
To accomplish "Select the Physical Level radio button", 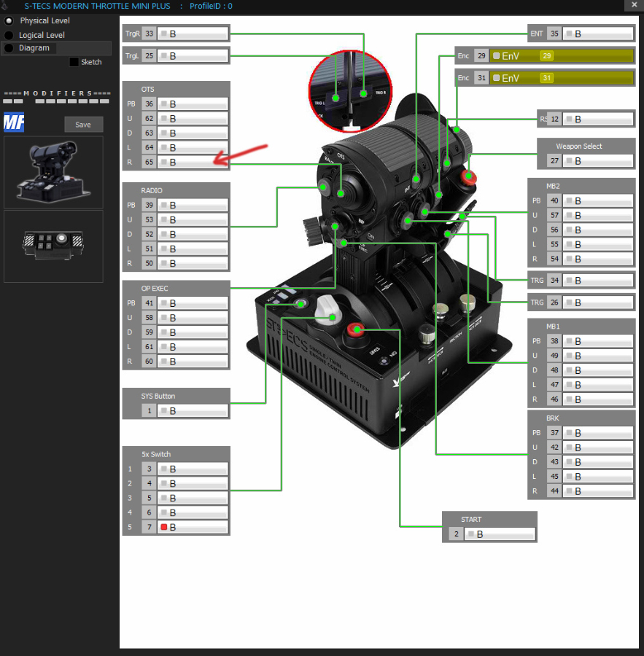I will pyautogui.click(x=9, y=20).
